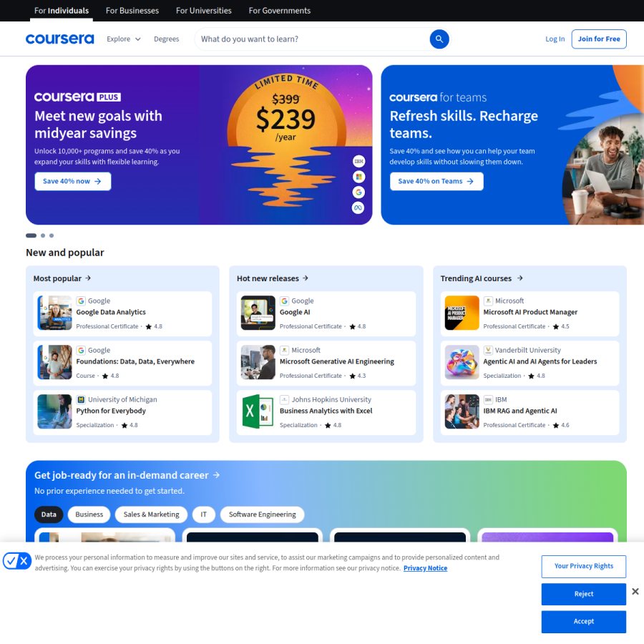The width and height of the screenshot is (644, 644).
Task: Click Python for Everybody course thumbnail
Action: [x=54, y=411]
